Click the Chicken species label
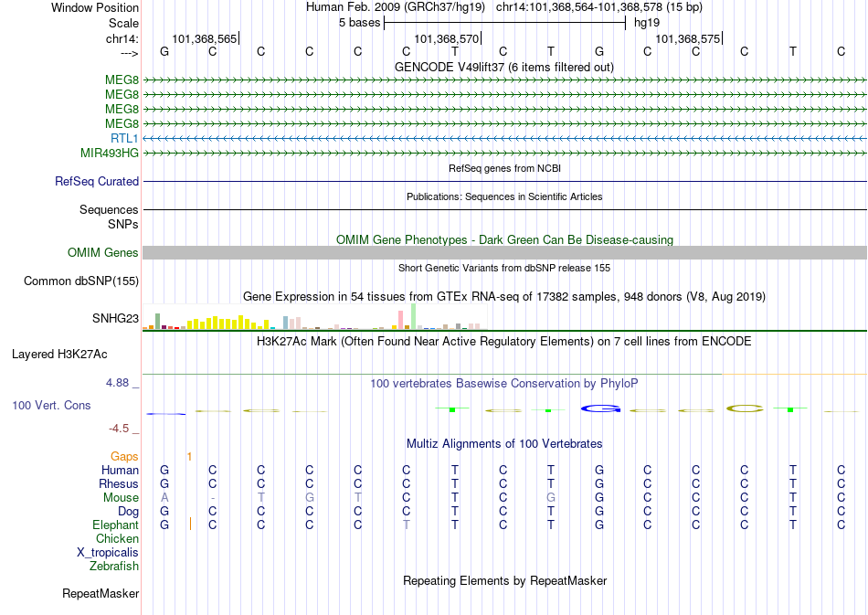Image resolution: width=868 pixels, height=615 pixels. (117, 538)
